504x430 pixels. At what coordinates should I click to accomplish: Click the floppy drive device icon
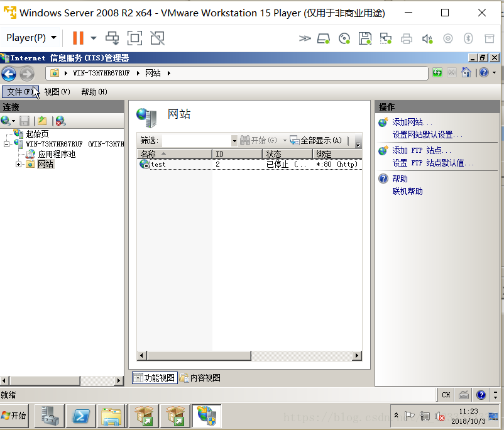point(365,38)
